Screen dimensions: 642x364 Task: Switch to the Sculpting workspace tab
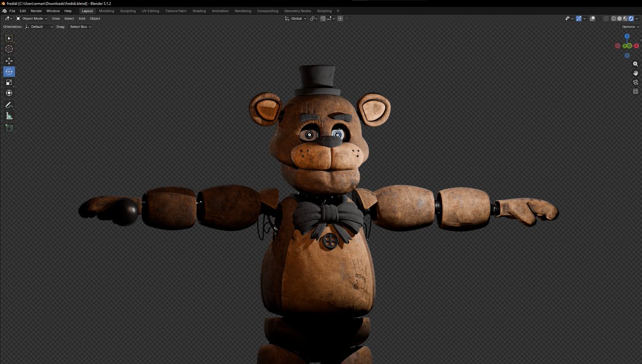point(128,11)
